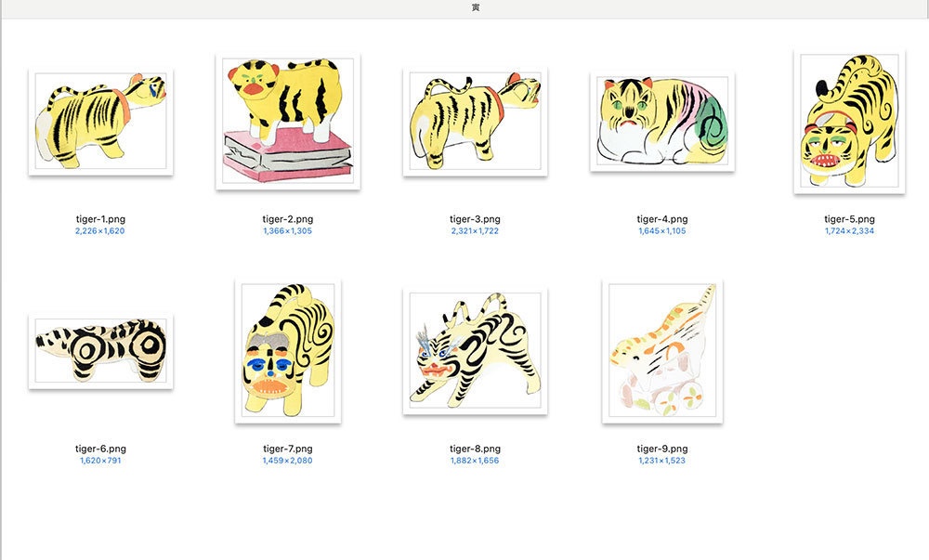929x560 pixels.
Task: Click the window title 寅 at top
Action: 476,7
